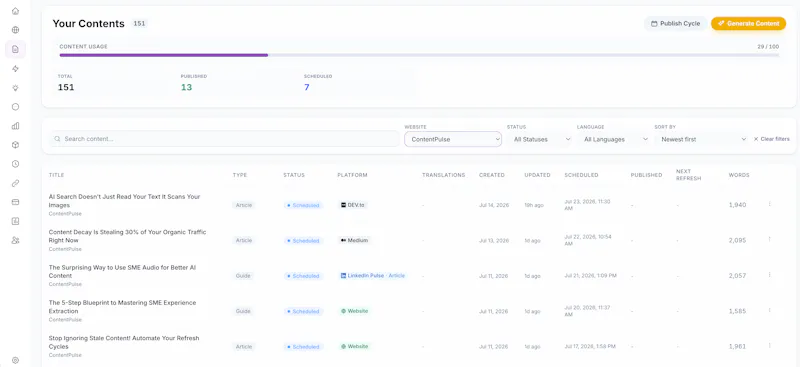This screenshot has width=800, height=367.
Task: Open the lightbulb ideas icon in sidebar
Action: point(15,88)
